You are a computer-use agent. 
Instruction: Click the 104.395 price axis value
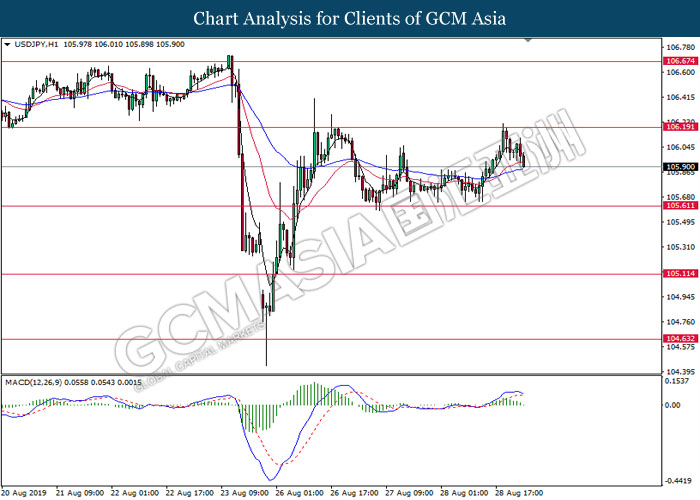(x=680, y=372)
